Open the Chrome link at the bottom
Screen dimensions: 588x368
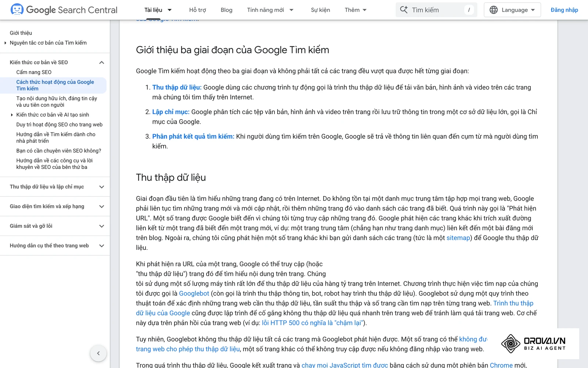(x=501, y=365)
